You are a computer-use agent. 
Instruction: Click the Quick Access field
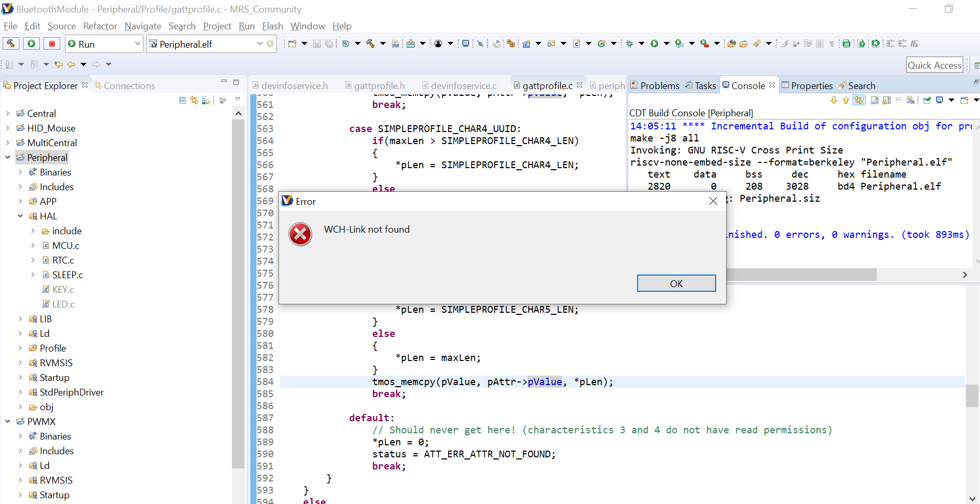[934, 65]
